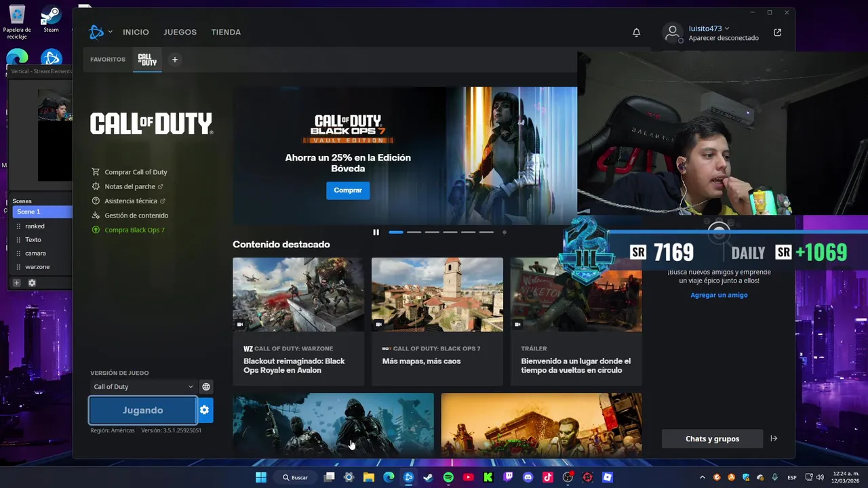868x488 pixels.
Task: Show hidden system tray icons
Action: click(x=703, y=477)
